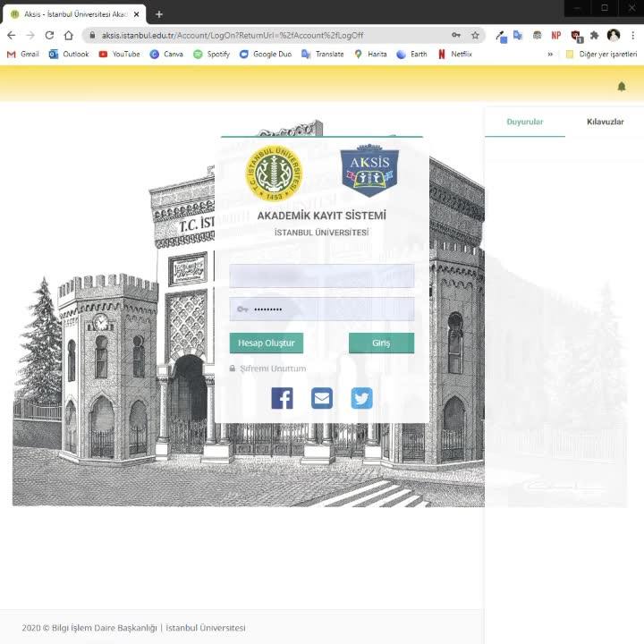Screen dimensions: 644x644
Task: Switch to Kılavuzlar tab
Action: [x=605, y=122]
